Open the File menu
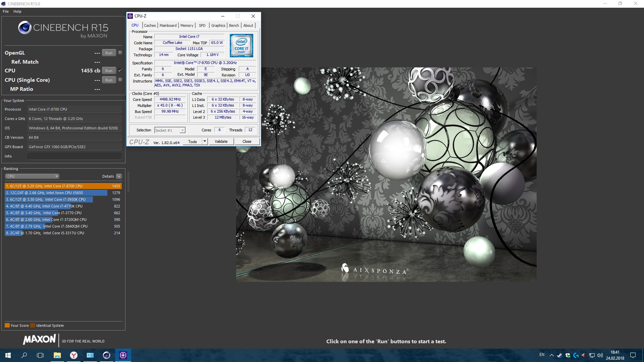This screenshot has width=644, height=362. pyautogui.click(x=6, y=11)
